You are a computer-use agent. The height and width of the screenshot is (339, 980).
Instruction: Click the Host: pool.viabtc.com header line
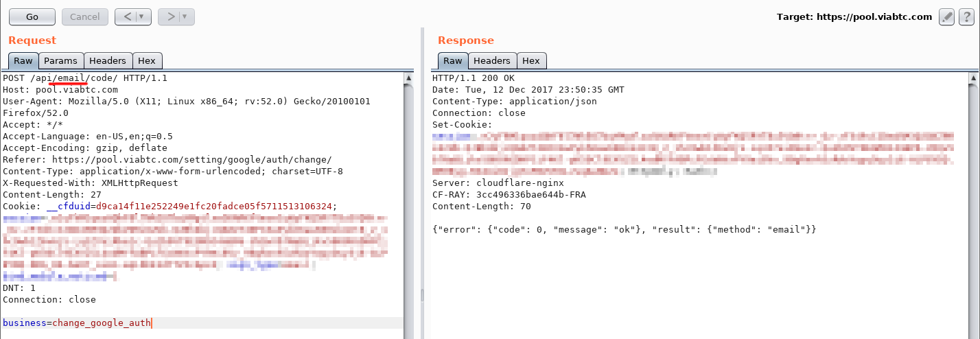(x=60, y=90)
